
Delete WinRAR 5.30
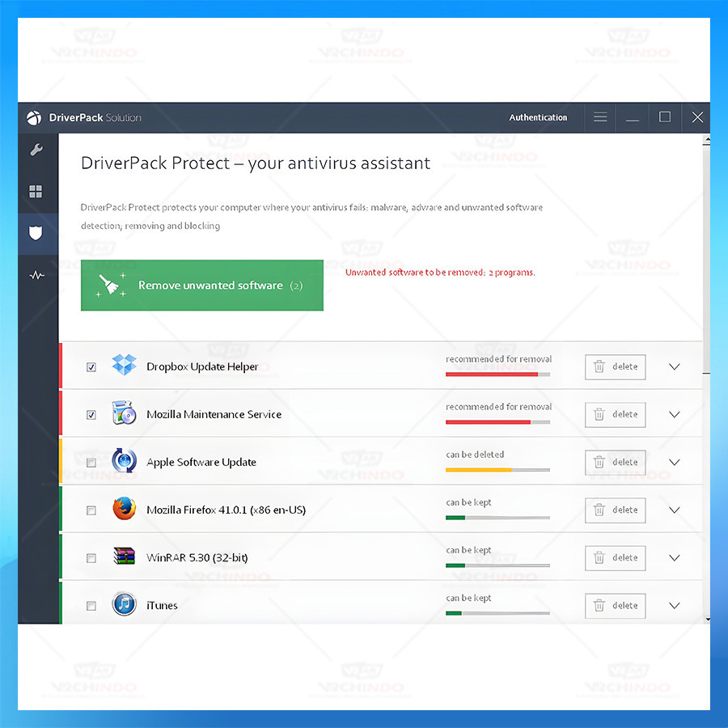click(x=616, y=558)
